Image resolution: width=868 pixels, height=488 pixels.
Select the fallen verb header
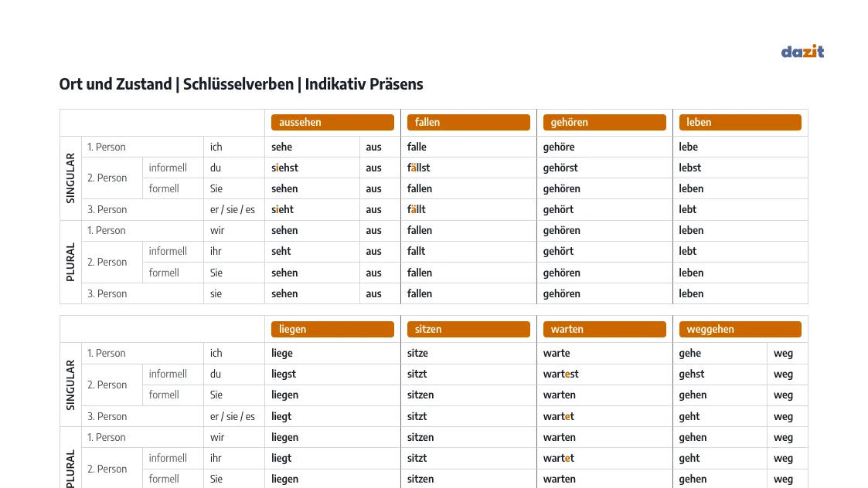(468, 122)
